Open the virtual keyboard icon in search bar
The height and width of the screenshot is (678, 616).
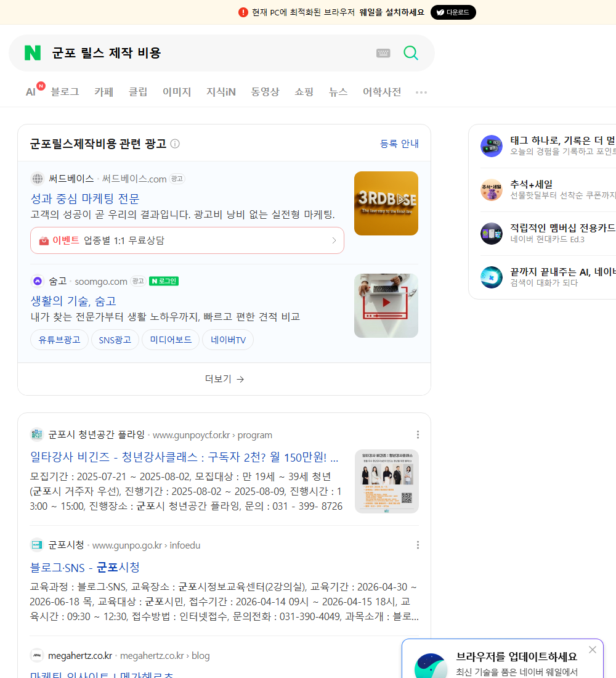pyautogui.click(x=383, y=53)
